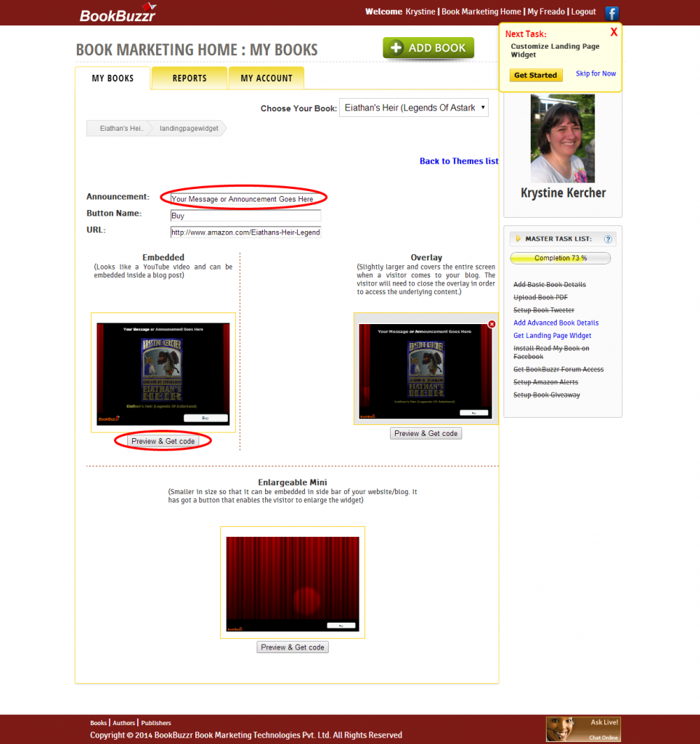Click the Book Marketing Home menu link
Viewport: 700px width, 744px height.
(x=481, y=12)
